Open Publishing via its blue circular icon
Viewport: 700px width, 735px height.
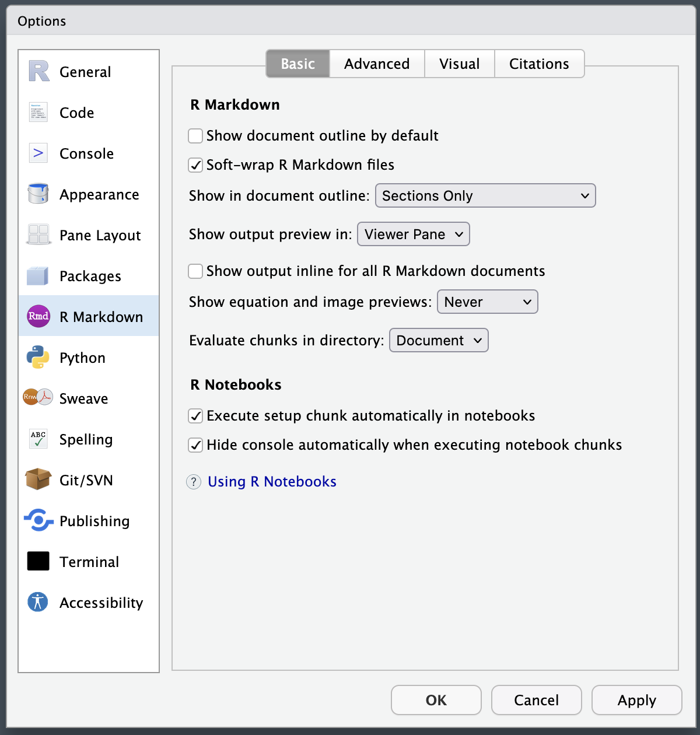pos(38,520)
